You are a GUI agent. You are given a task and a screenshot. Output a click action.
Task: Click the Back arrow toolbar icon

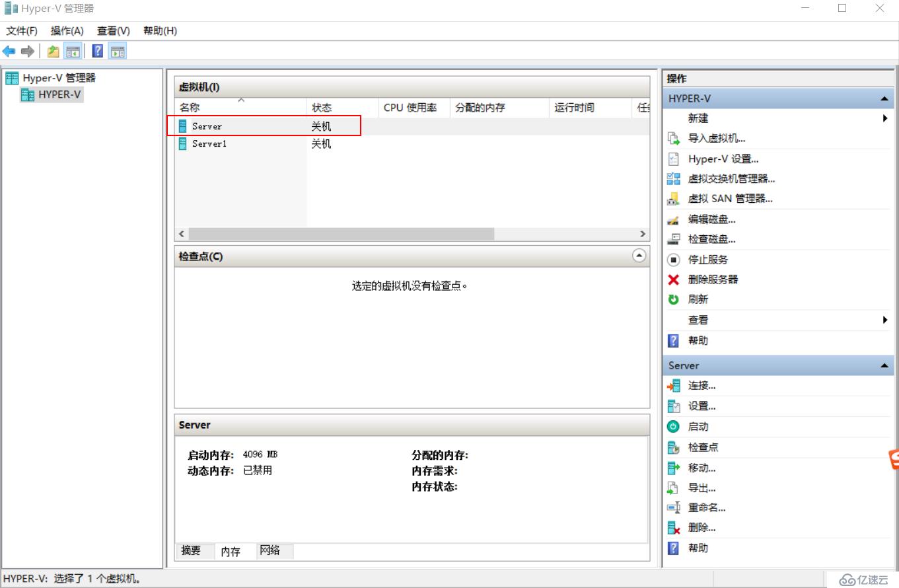(9, 52)
